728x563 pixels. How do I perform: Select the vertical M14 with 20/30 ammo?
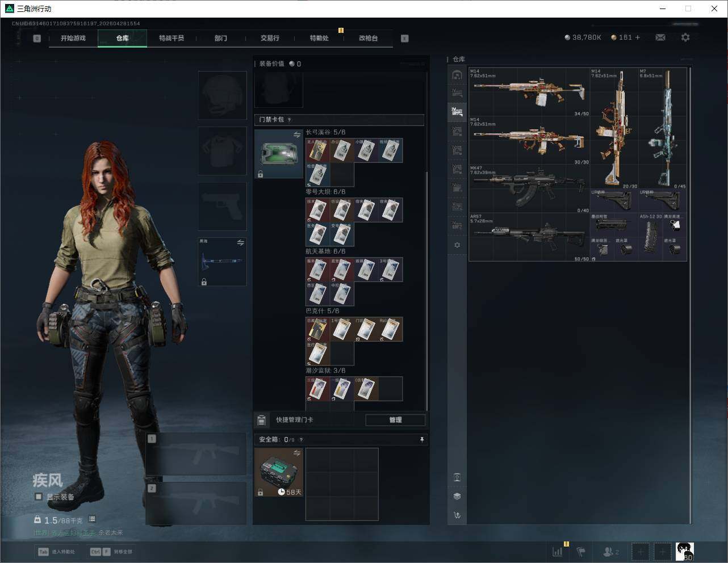pyautogui.click(x=614, y=129)
